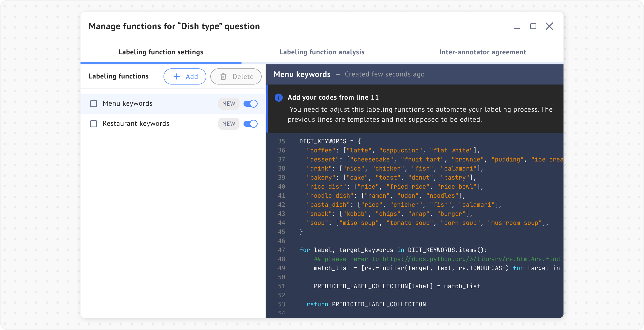This screenshot has width=644, height=330.
Task: Maximize the Manage functions dialog
Action: 533,26
